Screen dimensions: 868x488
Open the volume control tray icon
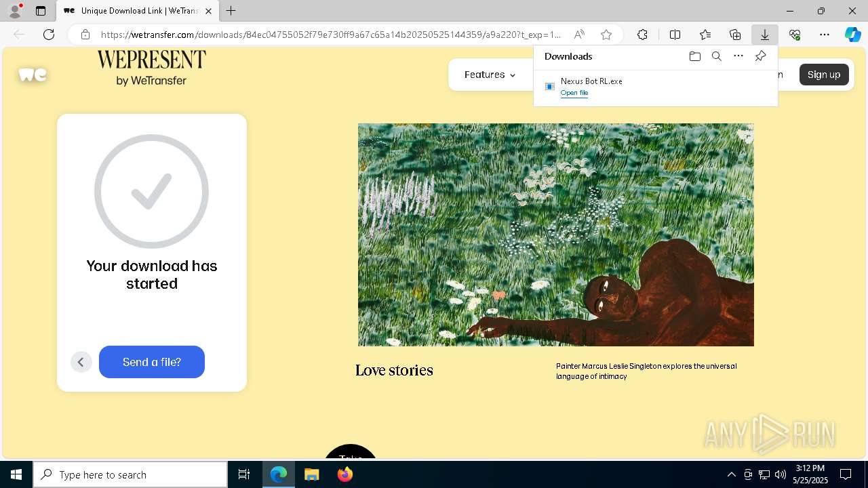[x=781, y=474]
